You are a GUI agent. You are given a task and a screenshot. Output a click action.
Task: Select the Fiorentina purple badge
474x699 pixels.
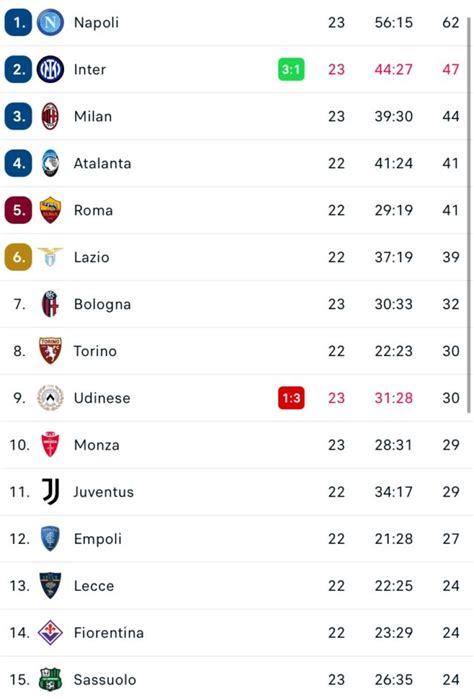point(50,633)
